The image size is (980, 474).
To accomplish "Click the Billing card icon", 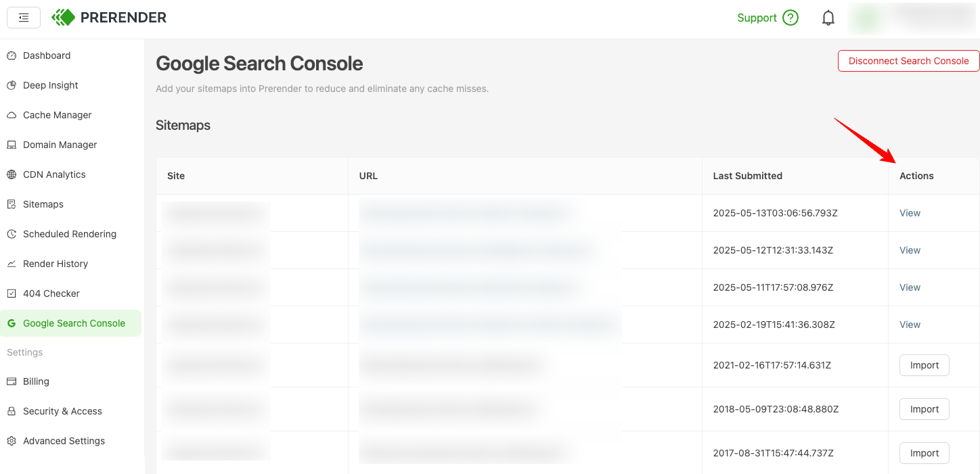I will point(12,381).
